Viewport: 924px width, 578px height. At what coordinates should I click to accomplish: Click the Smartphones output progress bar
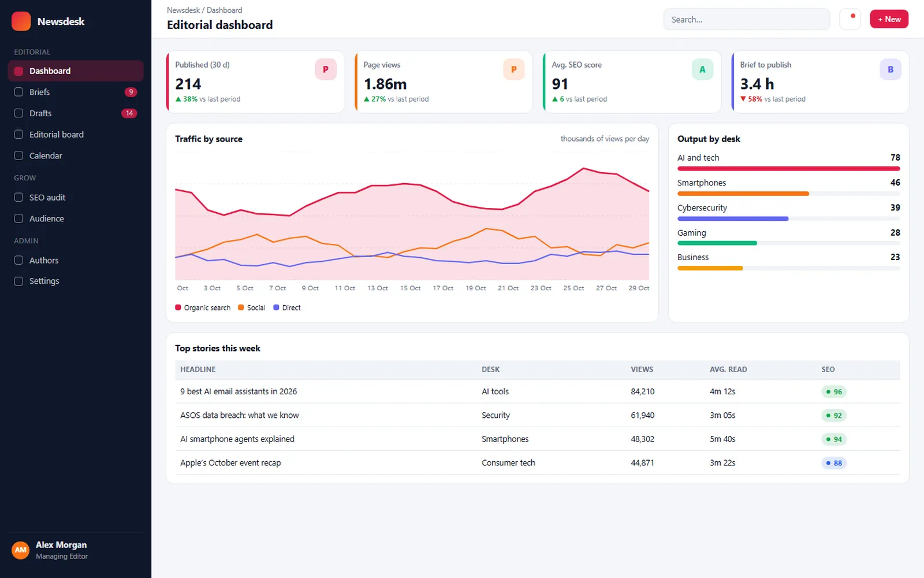click(789, 194)
